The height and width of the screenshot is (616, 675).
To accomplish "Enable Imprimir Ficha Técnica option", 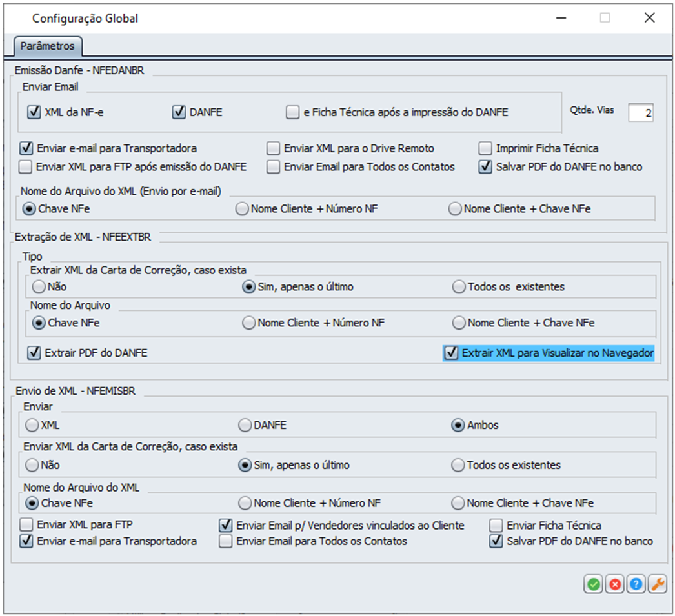I will [486, 148].
